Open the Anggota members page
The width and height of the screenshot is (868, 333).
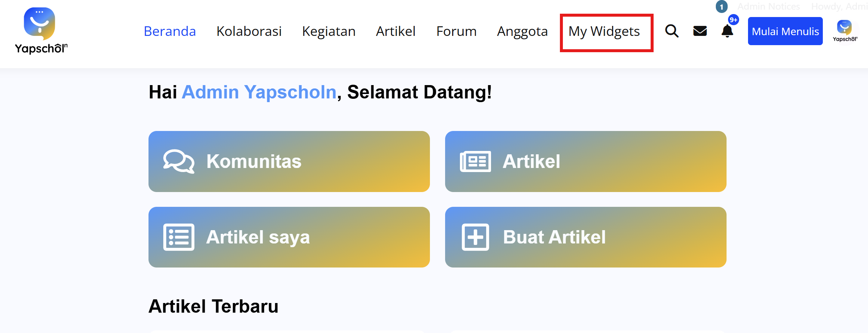click(522, 31)
